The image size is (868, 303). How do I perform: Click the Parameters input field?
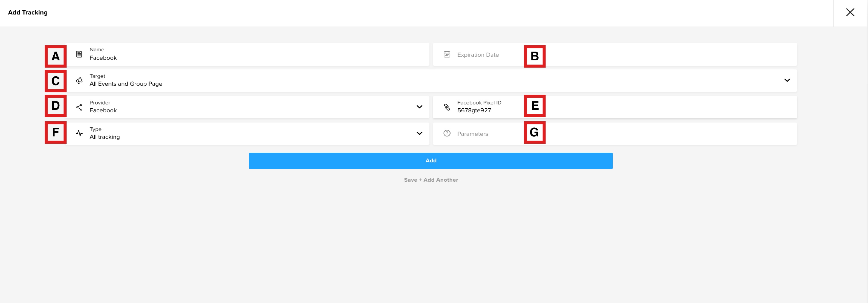click(615, 134)
